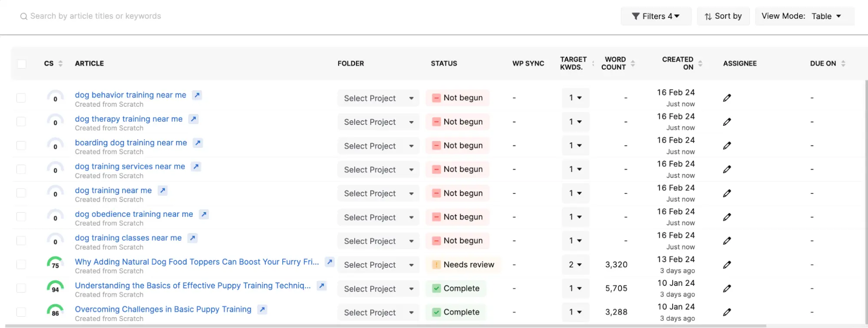This screenshot has width=868, height=328.
Task: Open external link icon for Natural Dog Food Toppers article
Action: point(330,262)
